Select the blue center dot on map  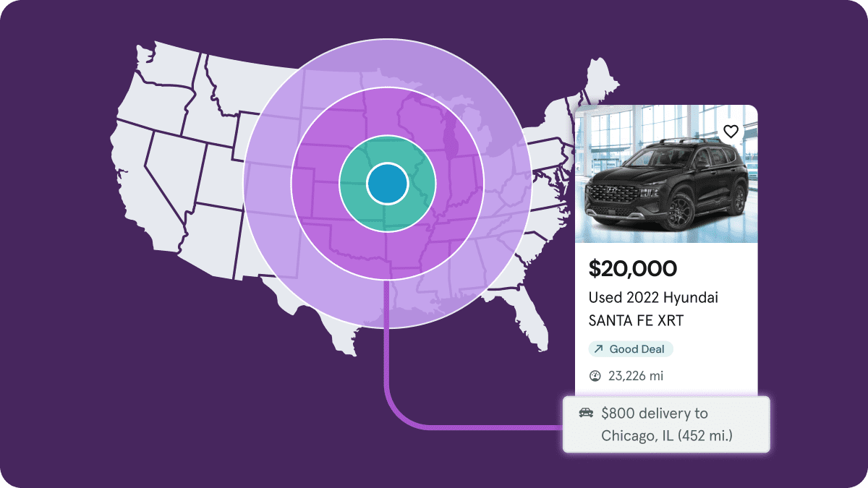coord(387,184)
